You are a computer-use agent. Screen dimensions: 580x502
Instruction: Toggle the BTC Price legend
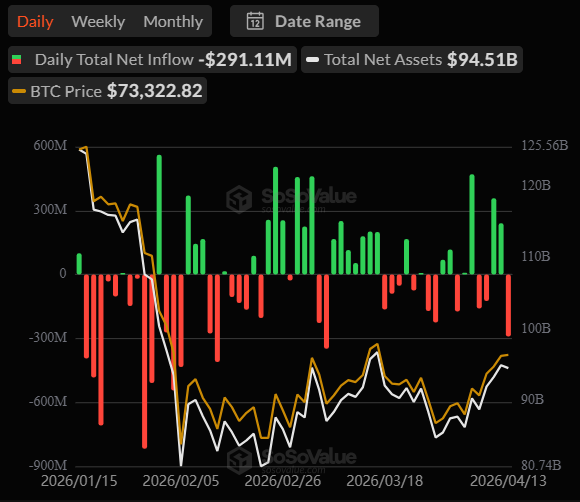(x=107, y=91)
